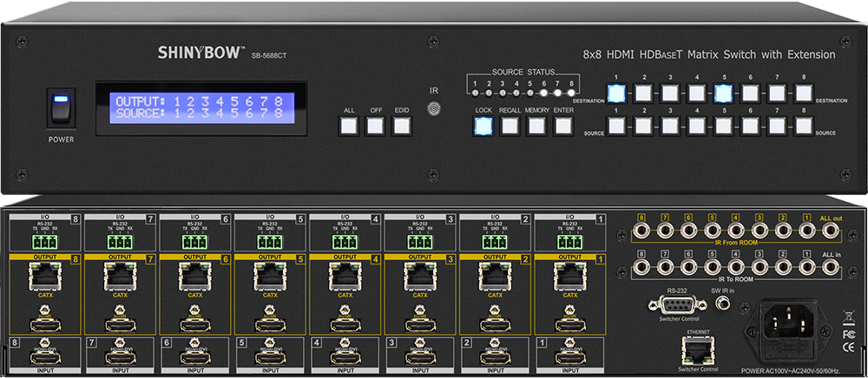This screenshot has height=378, width=868.
Task: Click the IR receiver sensor
Action: 435,108
